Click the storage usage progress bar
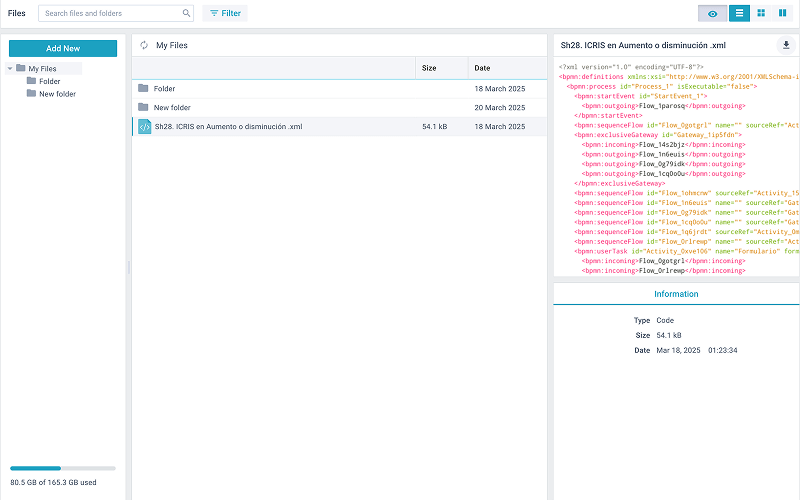This screenshot has height=500, width=800. click(63, 468)
